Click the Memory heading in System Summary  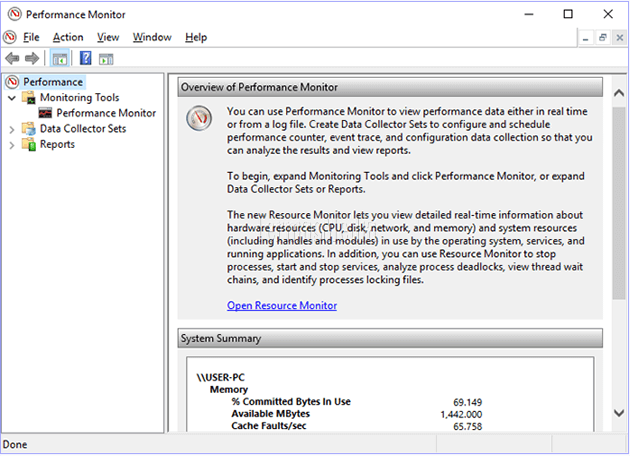pos(229,390)
